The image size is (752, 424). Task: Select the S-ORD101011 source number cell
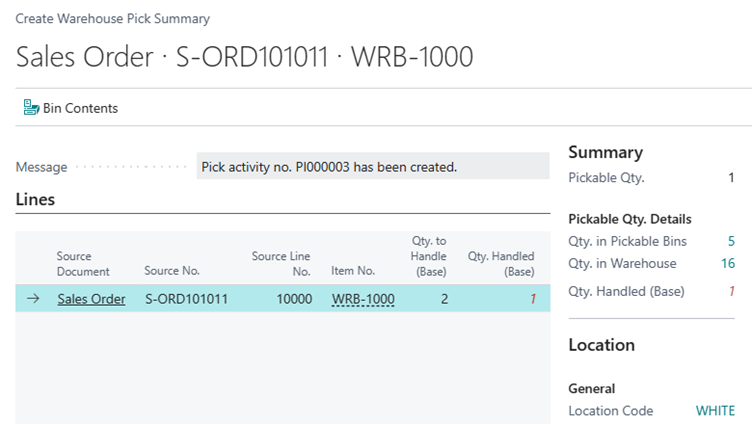[186, 299]
